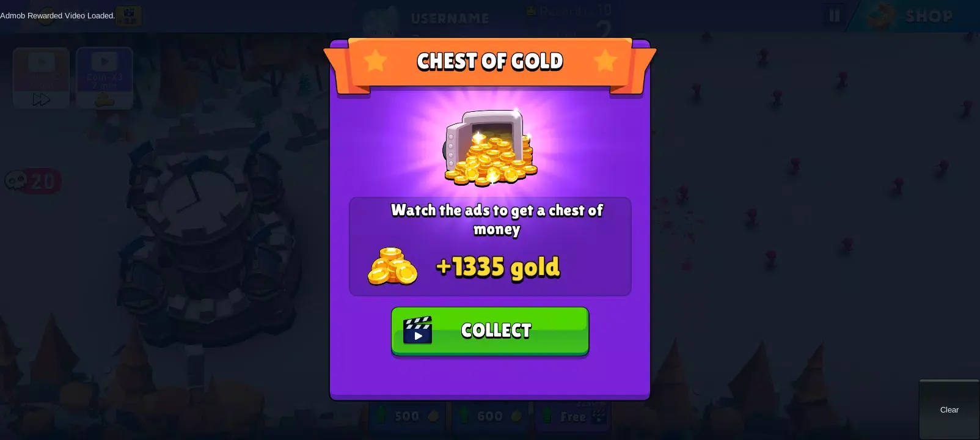Pause the game with the pause icon
This screenshot has width=980, height=440.
point(835,15)
